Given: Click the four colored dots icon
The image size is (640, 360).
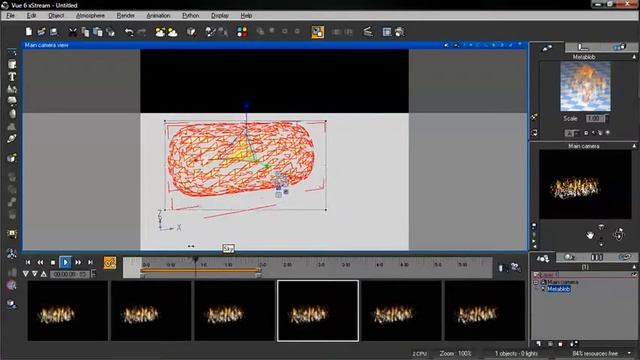Looking at the screenshot, I should tap(242, 32).
